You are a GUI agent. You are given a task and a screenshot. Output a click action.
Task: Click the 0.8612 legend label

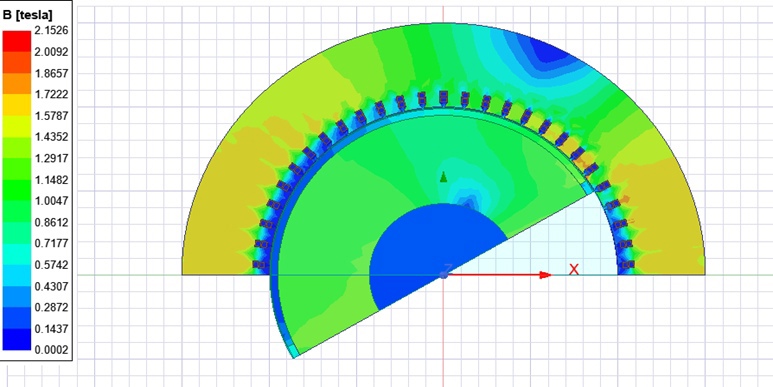51,222
